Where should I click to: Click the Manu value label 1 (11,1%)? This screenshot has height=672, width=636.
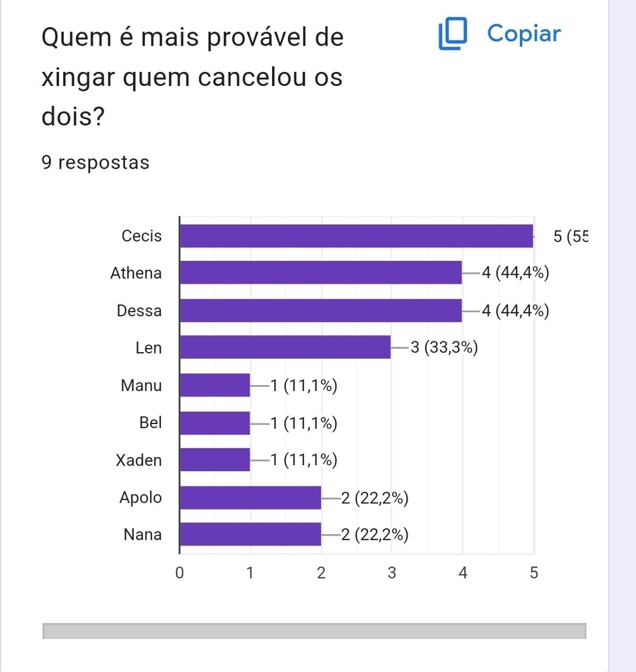303,386
